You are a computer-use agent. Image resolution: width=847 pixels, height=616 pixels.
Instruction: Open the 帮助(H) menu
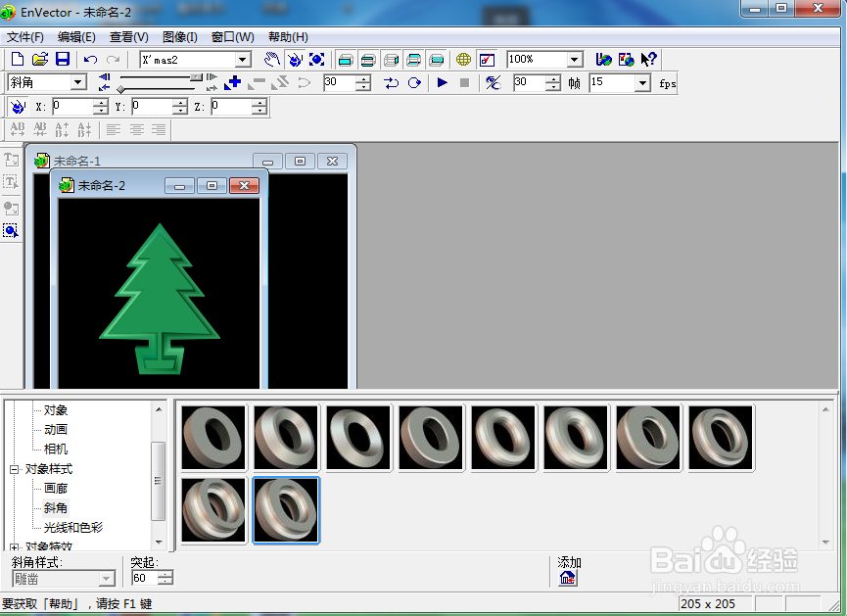(x=289, y=37)
